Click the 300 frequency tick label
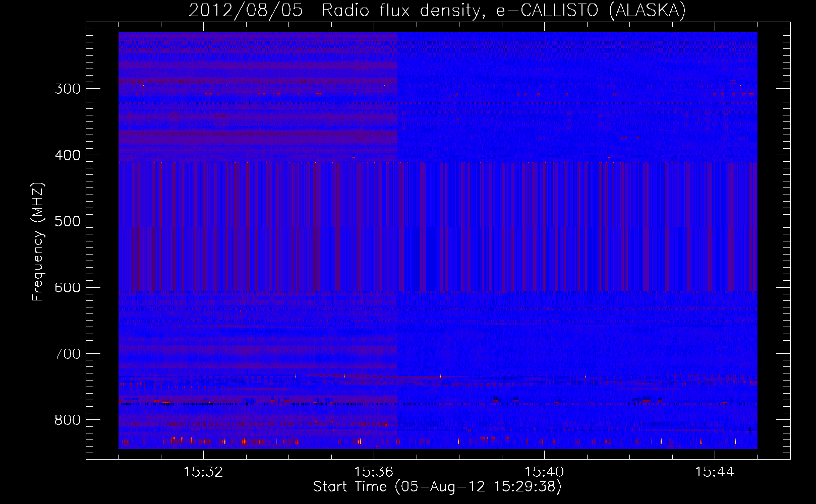Image resolution: width=816 pixels, height=504 pixels. (x=68, y=89)
